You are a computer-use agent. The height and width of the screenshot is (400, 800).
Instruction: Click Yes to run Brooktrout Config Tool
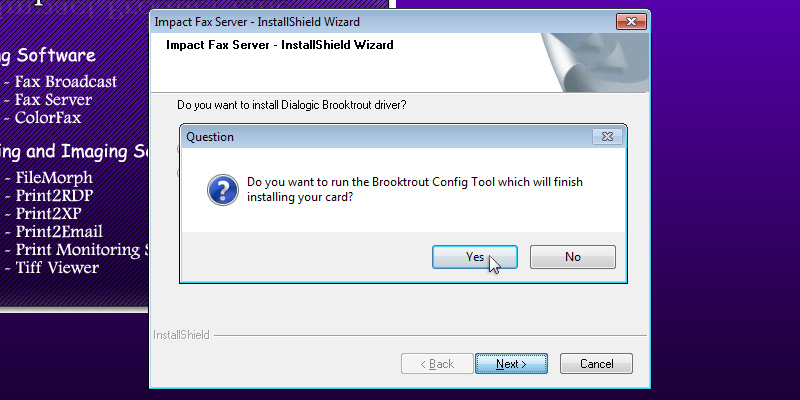coord(474,257)
